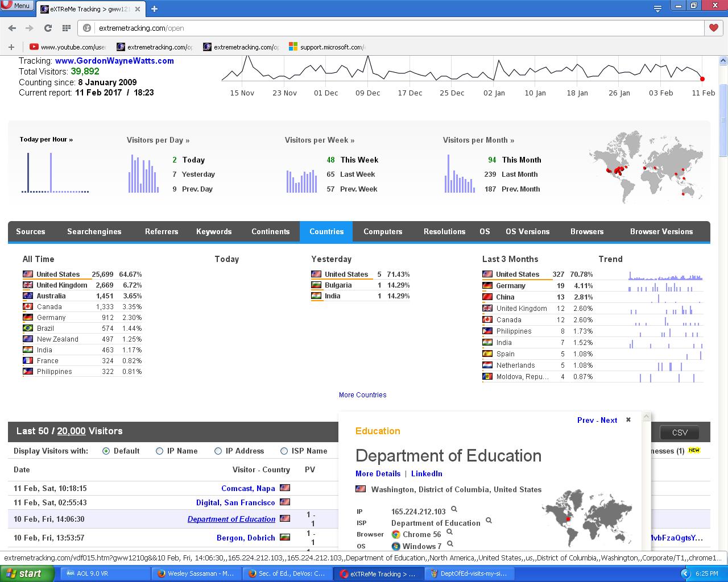Screen dimensions: 728x582
Task: Export visitors with the CSV button
Action: click(x=680, y=433)
